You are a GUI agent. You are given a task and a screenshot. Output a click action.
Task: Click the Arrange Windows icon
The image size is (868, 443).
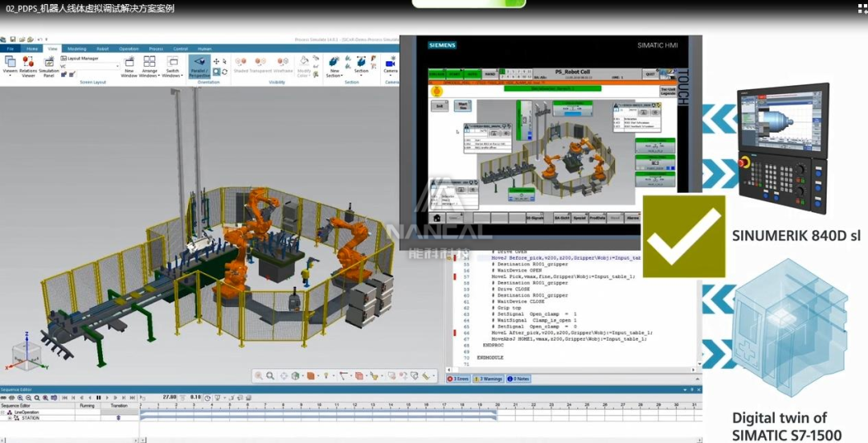[x=149, y=61]
